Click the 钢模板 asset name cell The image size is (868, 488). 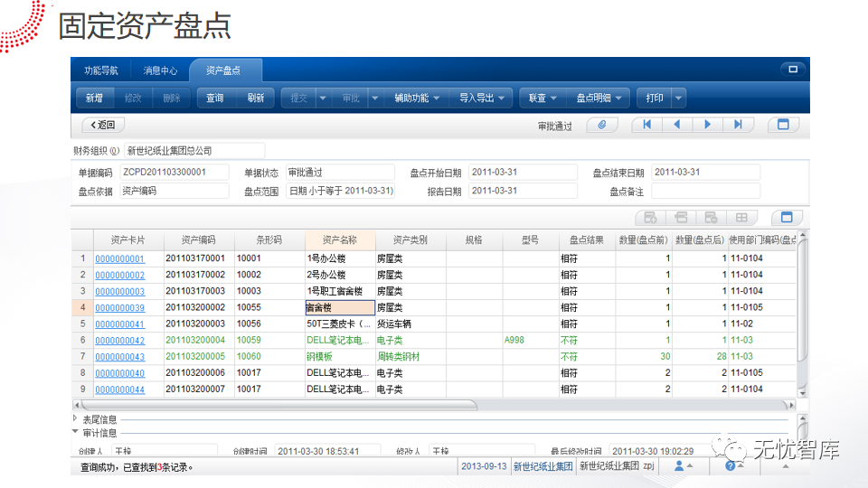pyautogui.click(x=340, y=357)
